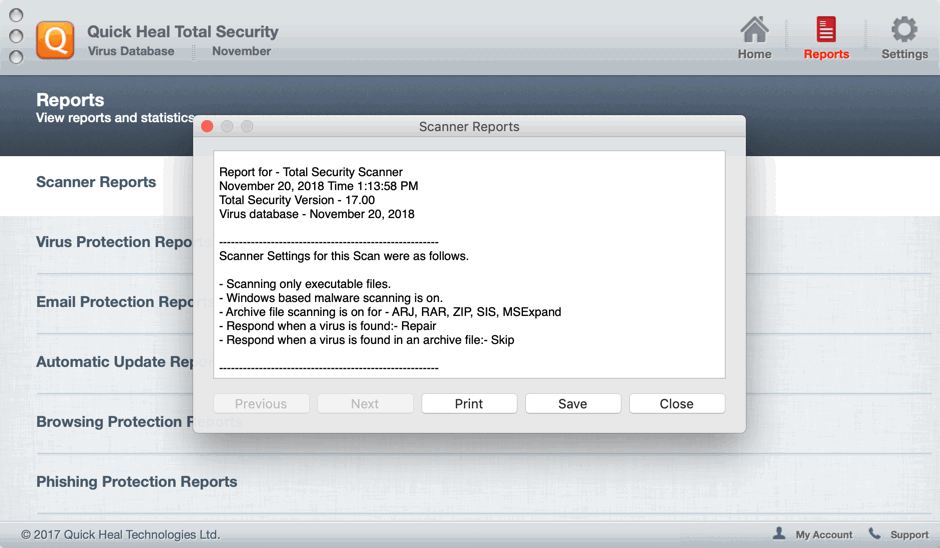
Task: Click the Support phone icon
Action: [874, 534]
